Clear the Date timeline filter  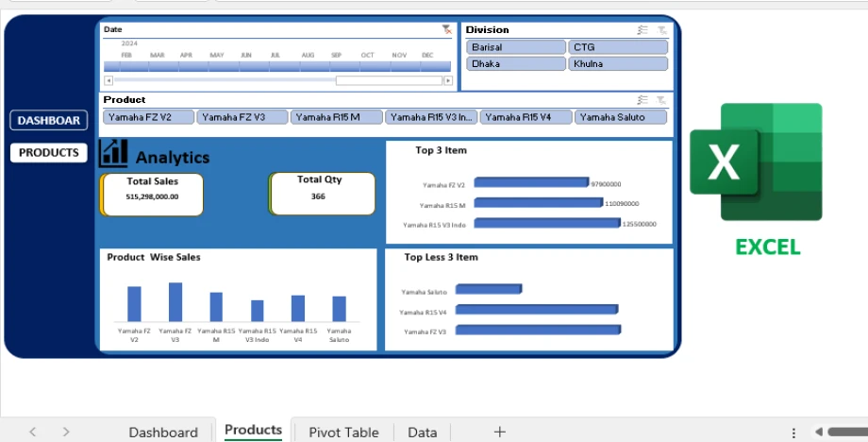(446, 30)
